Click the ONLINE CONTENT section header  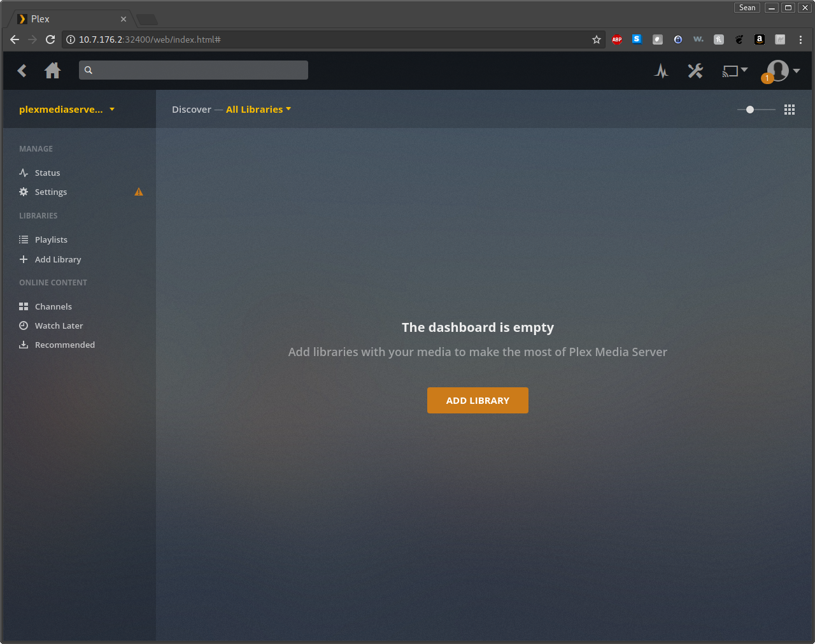(x=53, y=283)
